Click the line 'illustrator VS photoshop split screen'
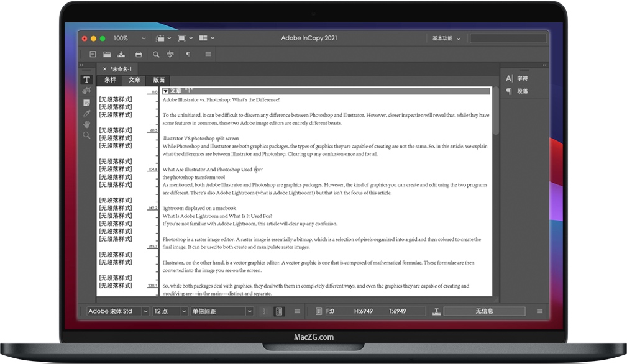Viewport: 627px width, 364px height. (200, 139)
